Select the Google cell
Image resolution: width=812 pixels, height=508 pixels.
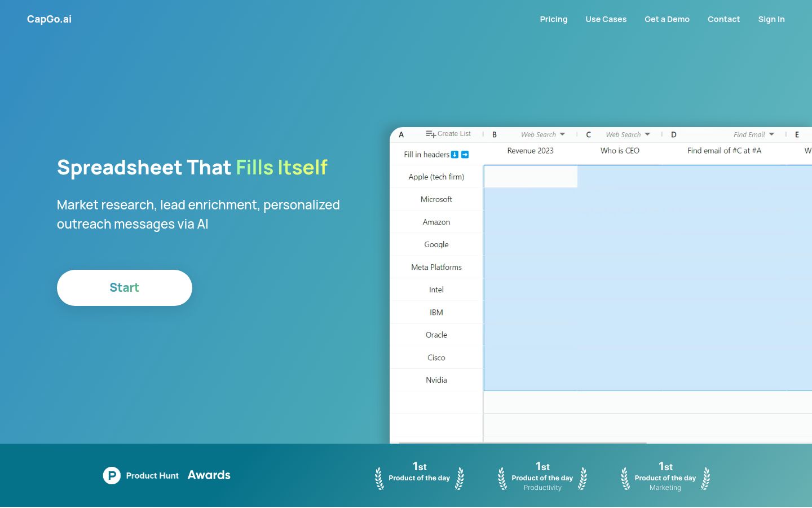coord(436,244)
